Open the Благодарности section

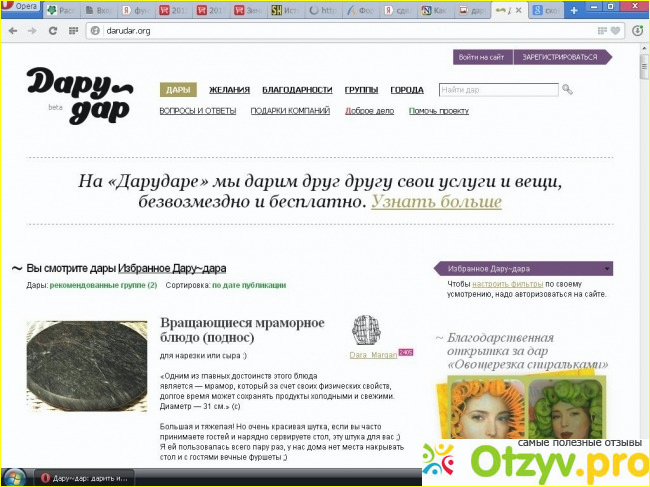pyautogui.click(x=297, y=90)
